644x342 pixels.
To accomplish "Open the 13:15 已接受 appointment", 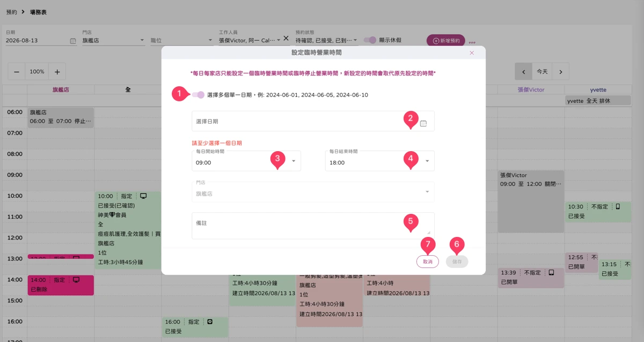I will 615,269.
